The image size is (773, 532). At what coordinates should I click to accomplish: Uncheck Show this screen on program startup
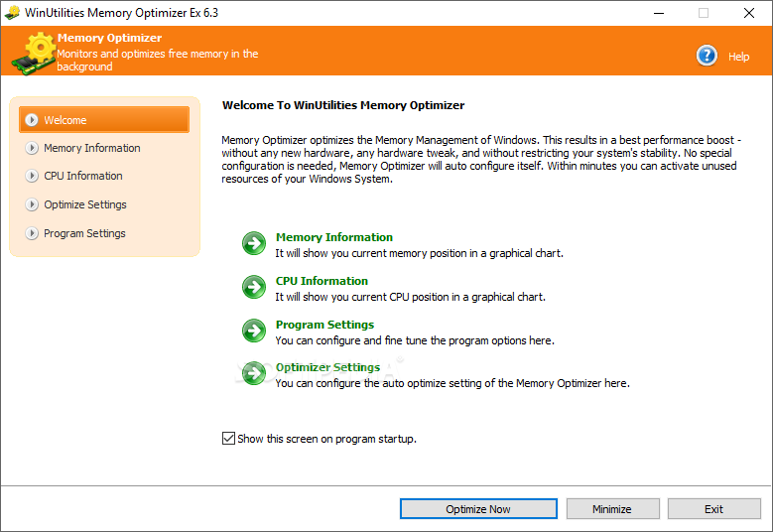[228, 439]
